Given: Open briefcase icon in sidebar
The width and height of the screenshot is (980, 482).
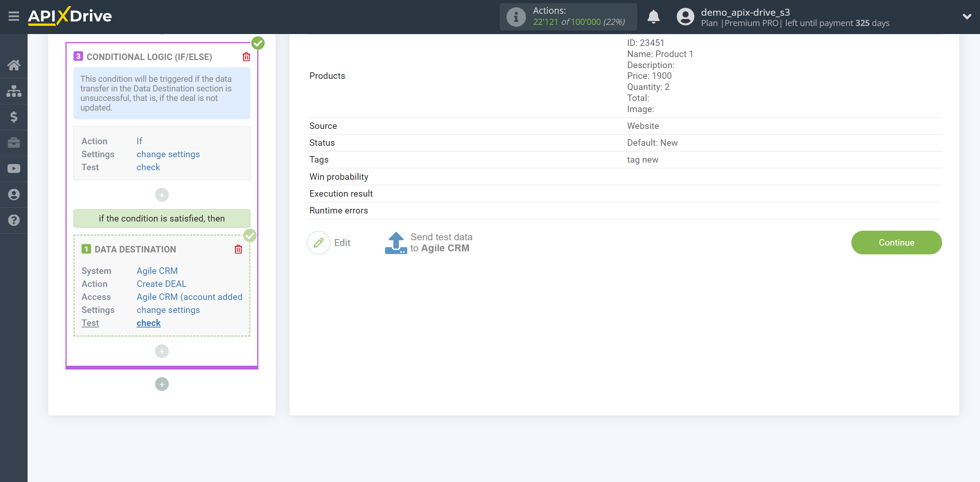Looking at the screenshot, I should click(x=14, y=143).
